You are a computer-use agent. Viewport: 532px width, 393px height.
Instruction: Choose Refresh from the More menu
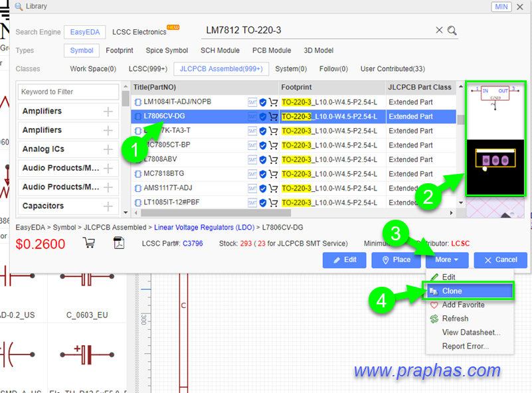pyautogui.click(x=470, y=319)
